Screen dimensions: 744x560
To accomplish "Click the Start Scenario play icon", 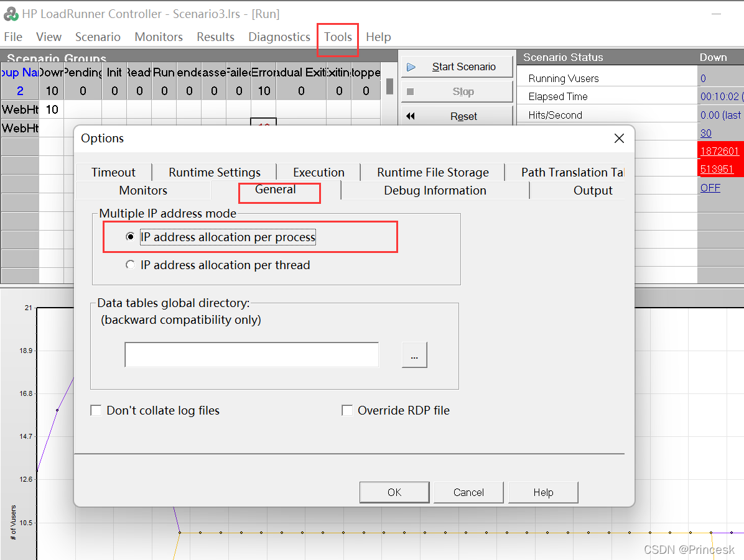I will 411,67.
